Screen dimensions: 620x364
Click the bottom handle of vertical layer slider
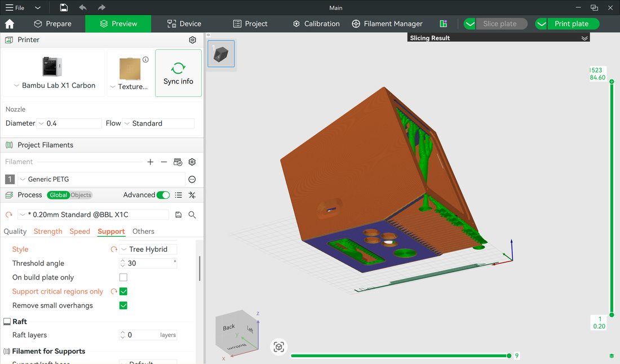(612, 315)
